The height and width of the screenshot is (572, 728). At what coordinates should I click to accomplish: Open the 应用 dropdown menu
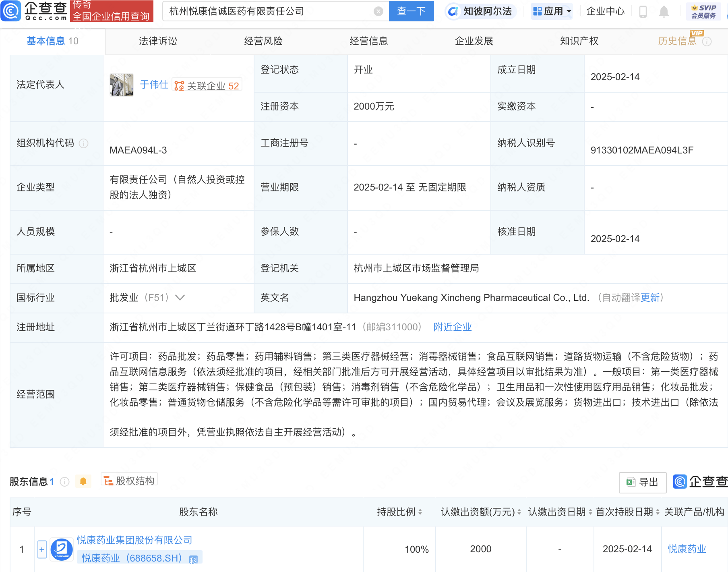point(552,11)
